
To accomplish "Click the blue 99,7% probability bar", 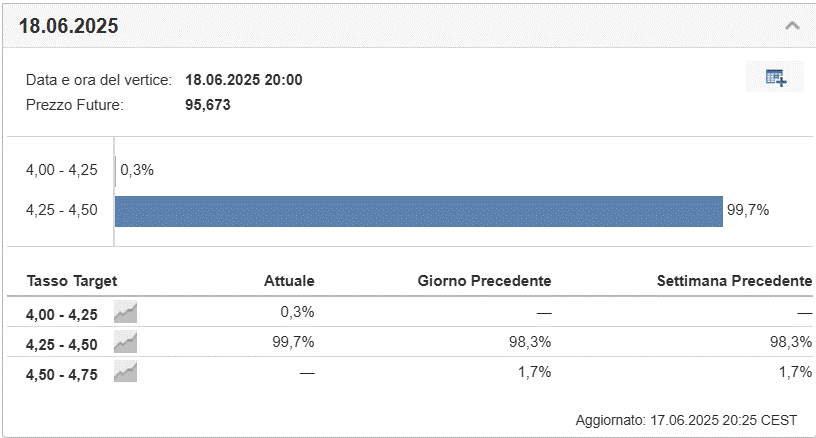I will (x=418, y=211).
